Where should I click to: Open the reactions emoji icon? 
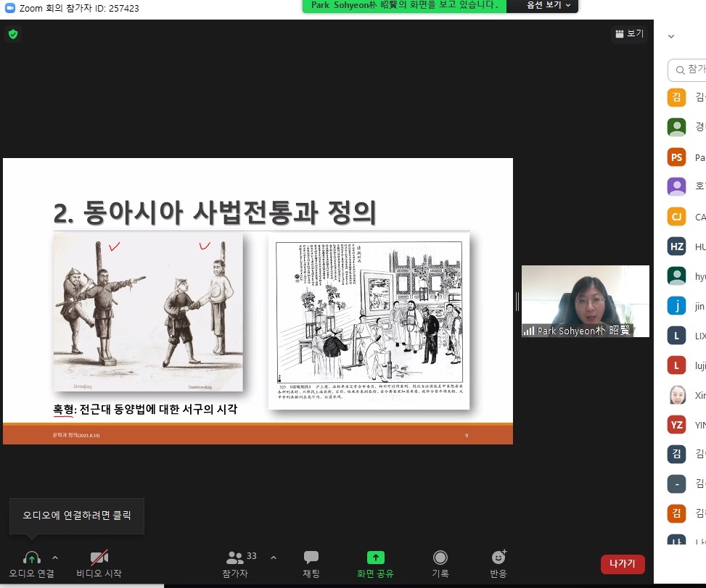498,558
